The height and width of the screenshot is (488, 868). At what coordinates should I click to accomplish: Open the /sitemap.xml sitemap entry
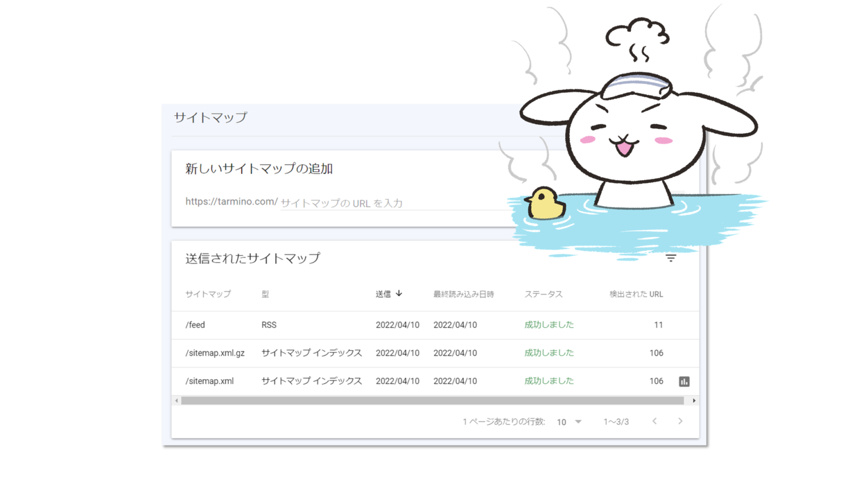[x=210, y=381]
